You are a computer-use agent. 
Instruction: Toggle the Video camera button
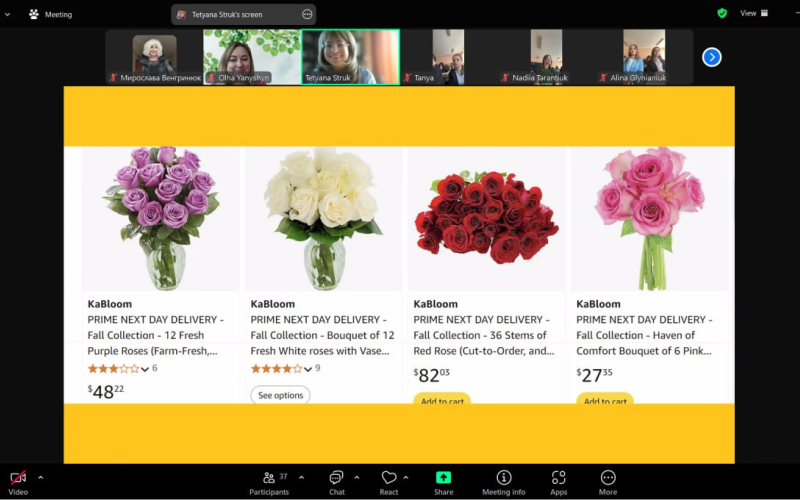click(18, 483)
